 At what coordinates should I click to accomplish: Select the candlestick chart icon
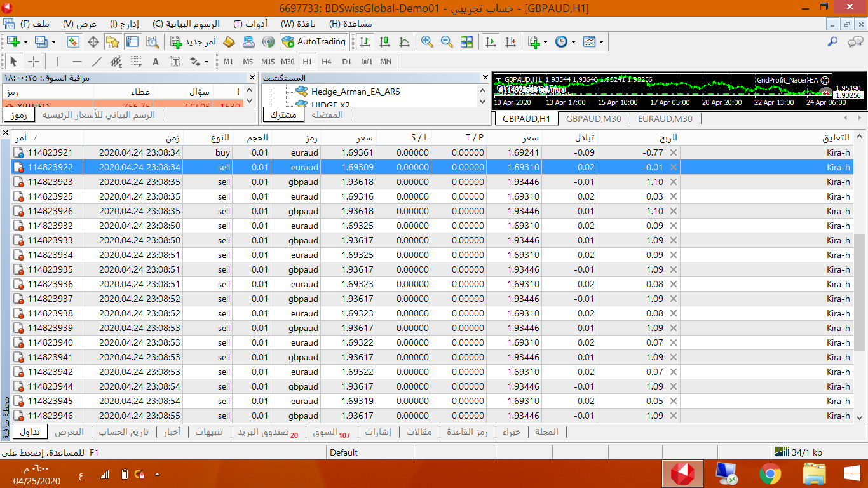tap(384, 42)
